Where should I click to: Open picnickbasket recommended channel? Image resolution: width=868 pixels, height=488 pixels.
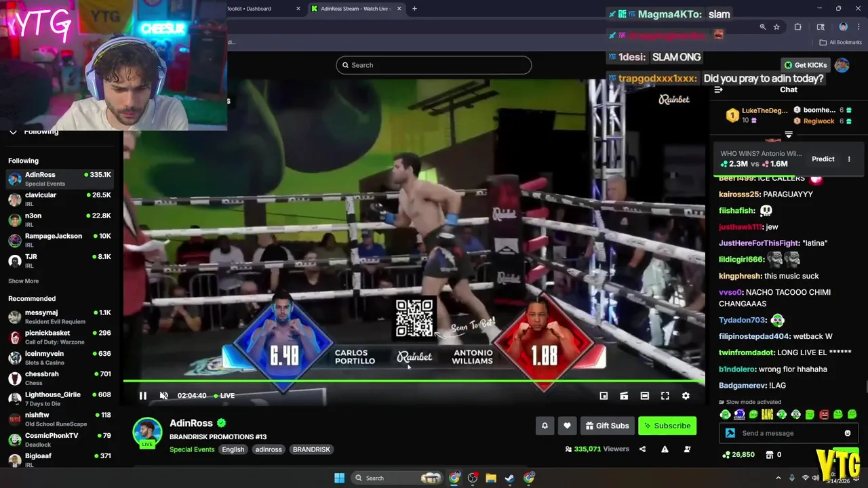[x=60, y=337]
